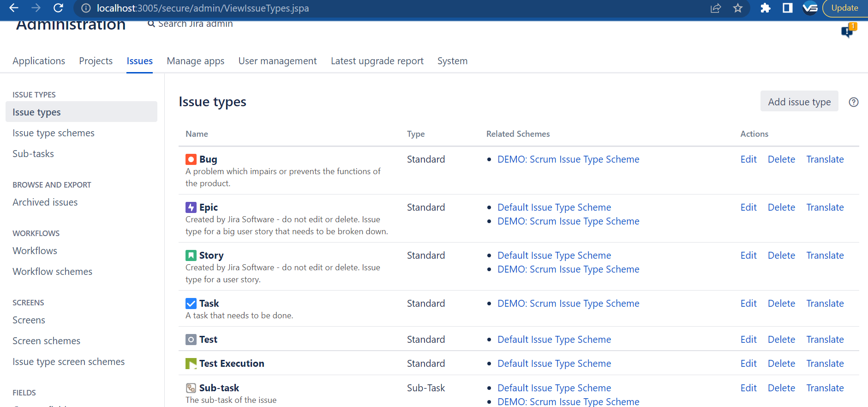Click the Sub-task issue type icon
Image resolution: width=868 pixels, height=407 pixels.
click(x=191, y=388)
